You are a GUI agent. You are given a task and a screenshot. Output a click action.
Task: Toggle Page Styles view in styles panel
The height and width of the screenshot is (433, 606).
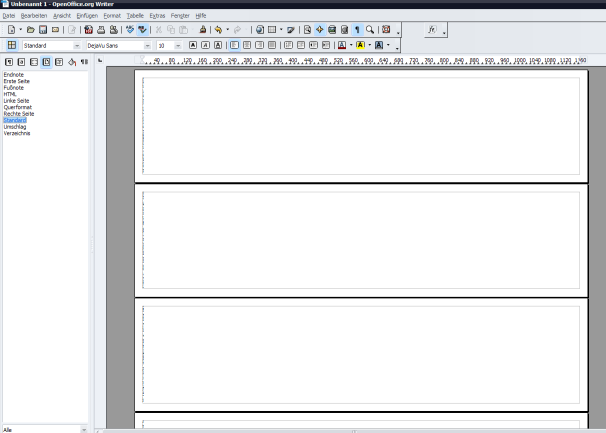pos(46,61)
